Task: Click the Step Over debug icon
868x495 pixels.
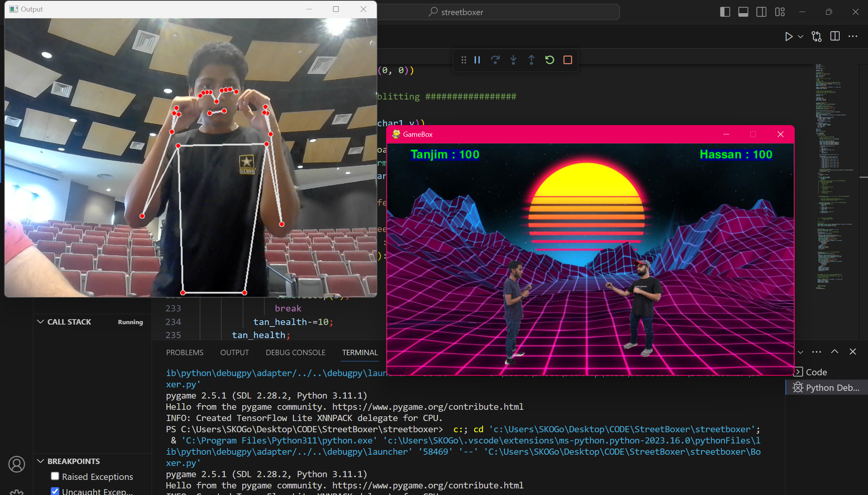Action: 495,60
